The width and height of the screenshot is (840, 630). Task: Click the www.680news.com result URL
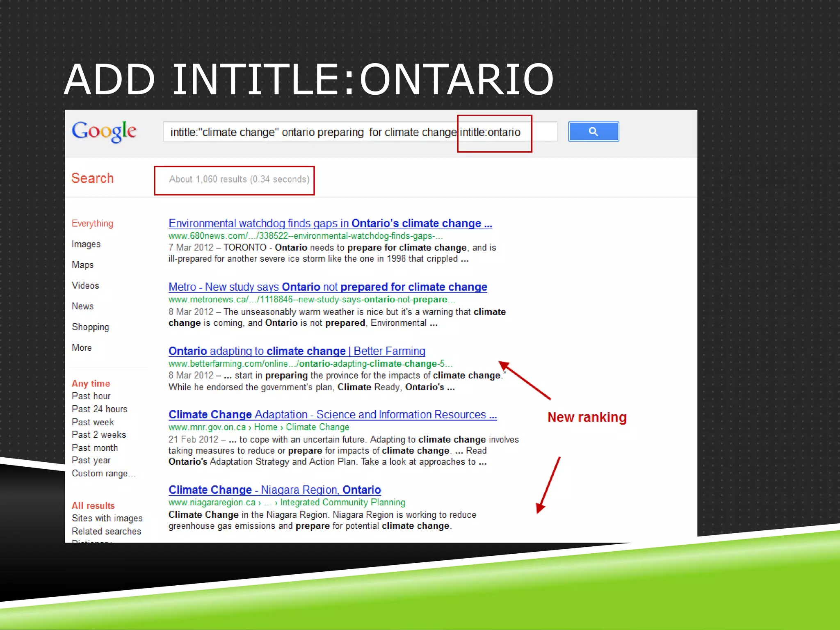coord(306,236)
